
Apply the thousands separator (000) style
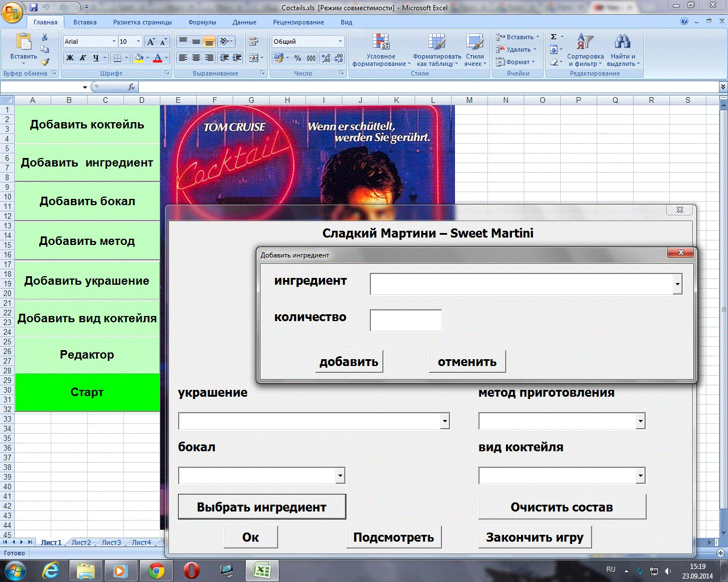coord(311,58)
